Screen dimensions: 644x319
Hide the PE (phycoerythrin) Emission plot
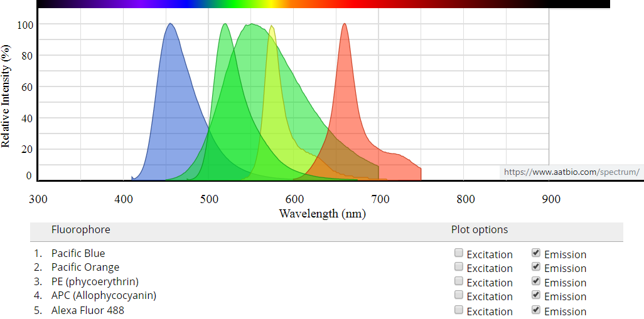(536, 281)
